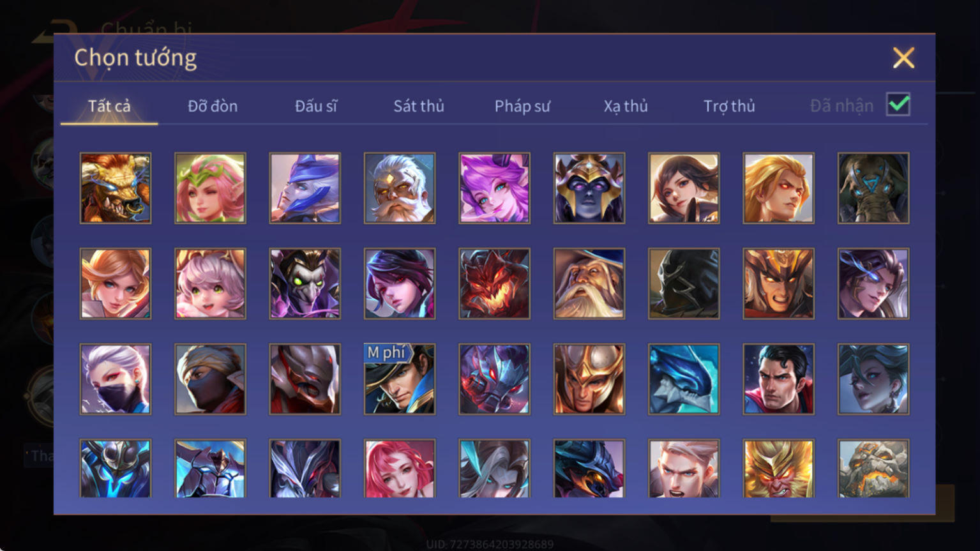Viewport: 980px width, 551px height.
Task: Close the Chọn tướng dialog
Action: (x=903, y=58)
